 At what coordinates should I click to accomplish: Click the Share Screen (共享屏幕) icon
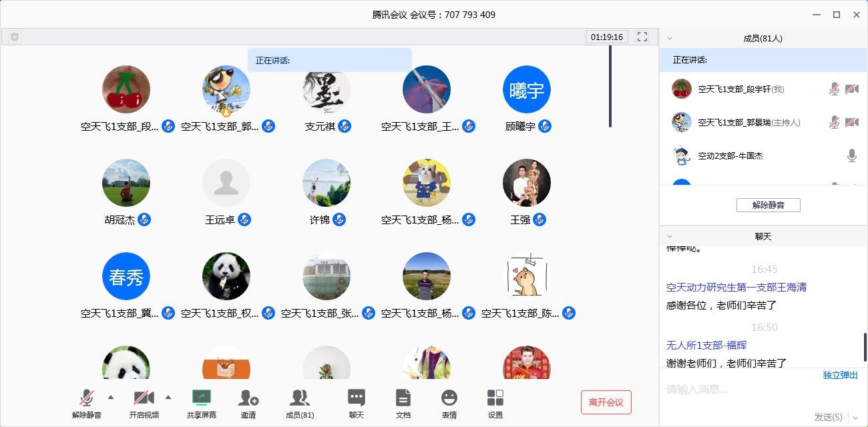click(x=201, y=399)
